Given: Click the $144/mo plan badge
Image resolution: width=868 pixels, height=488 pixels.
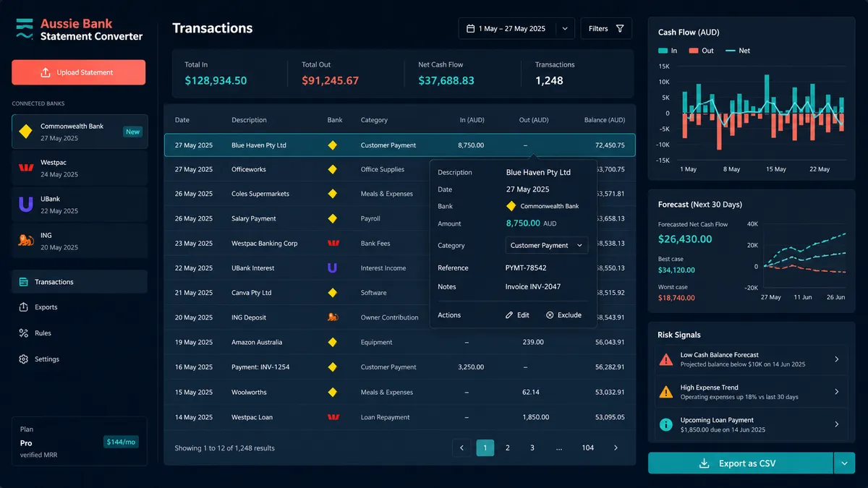Looking at the screenshot, I should (x=122, y=441).
